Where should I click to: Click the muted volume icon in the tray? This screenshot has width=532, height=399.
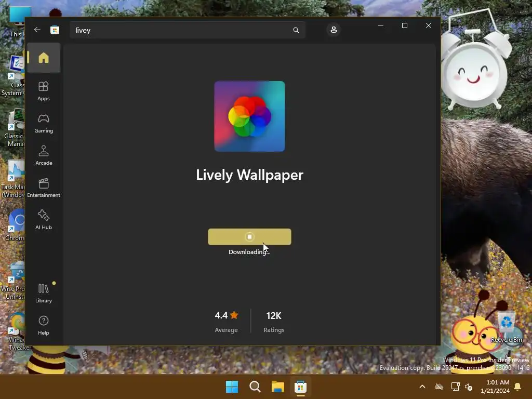(x=469, y=387)
